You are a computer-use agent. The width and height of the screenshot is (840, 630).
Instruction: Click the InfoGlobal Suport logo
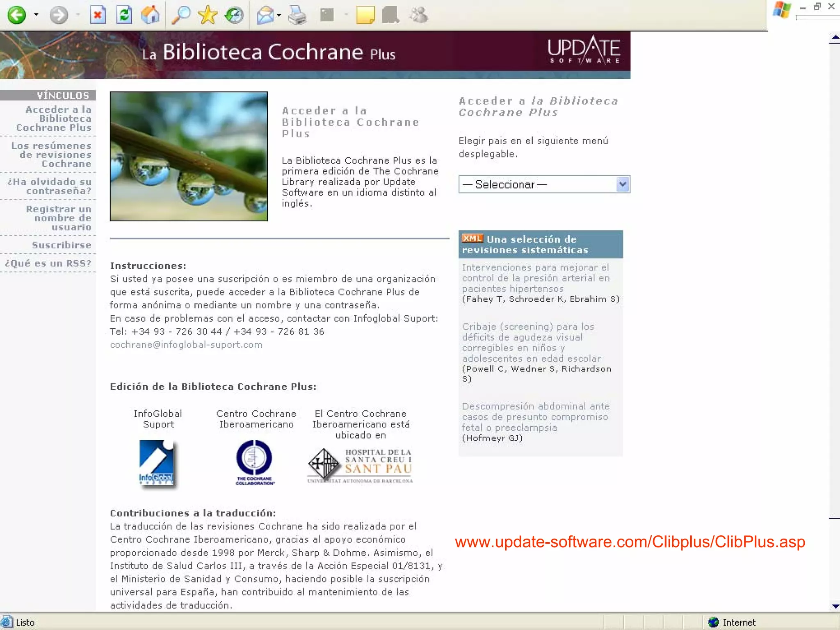click(x=157, y=463)
